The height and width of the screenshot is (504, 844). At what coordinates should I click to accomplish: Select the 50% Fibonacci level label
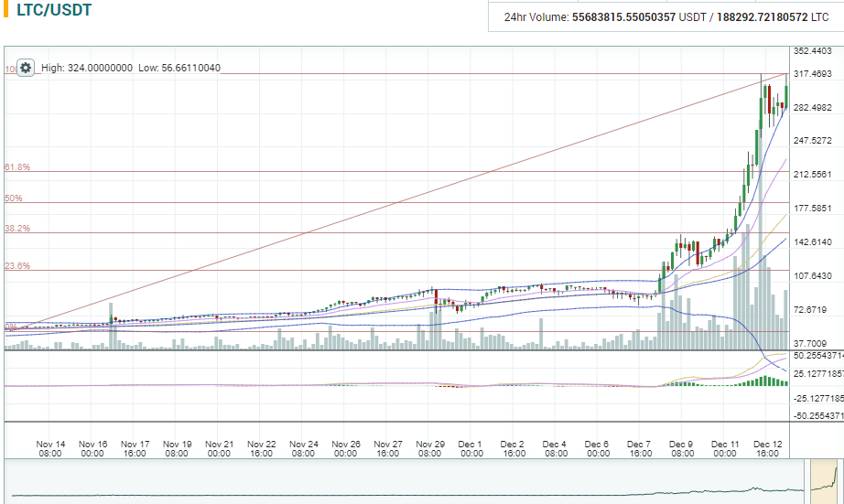pos(13,198)
